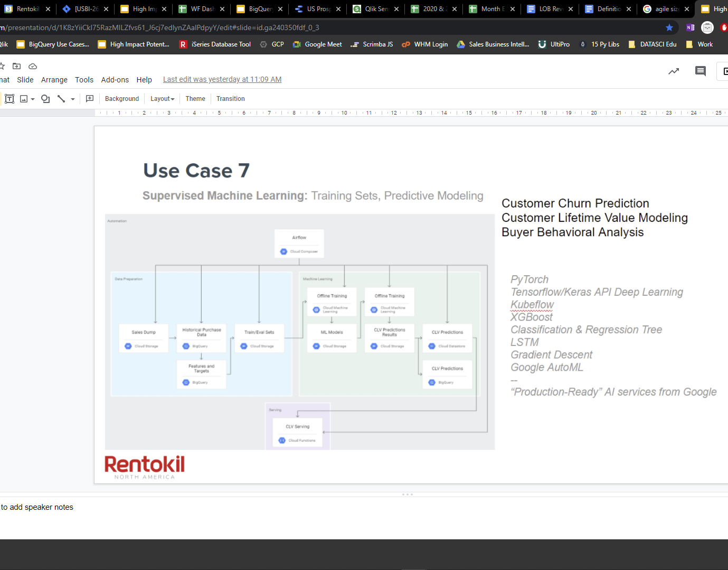Open the GCP bookmark

coord(272,44)
